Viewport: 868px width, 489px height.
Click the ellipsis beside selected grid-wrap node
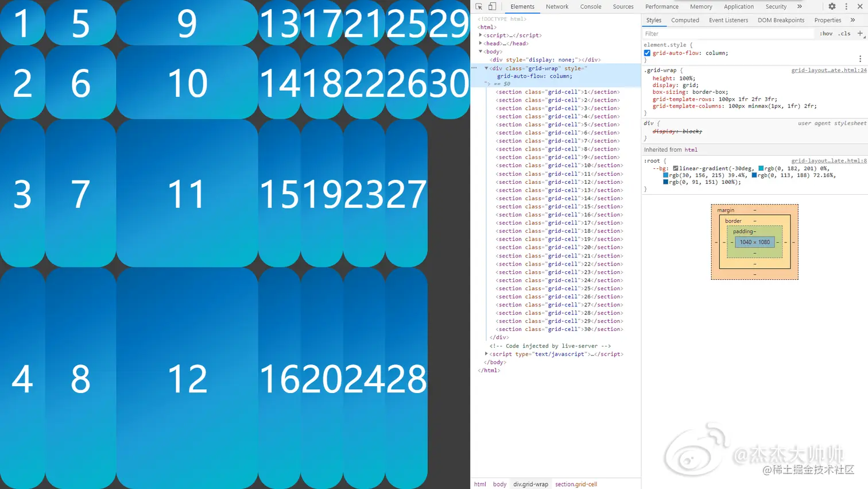point(474,68)
